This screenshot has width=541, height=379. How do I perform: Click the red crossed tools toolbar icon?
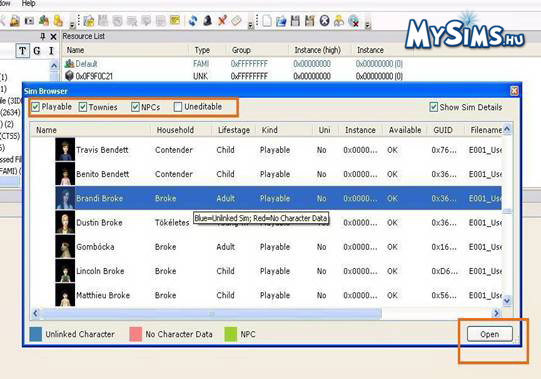(222, 21)
